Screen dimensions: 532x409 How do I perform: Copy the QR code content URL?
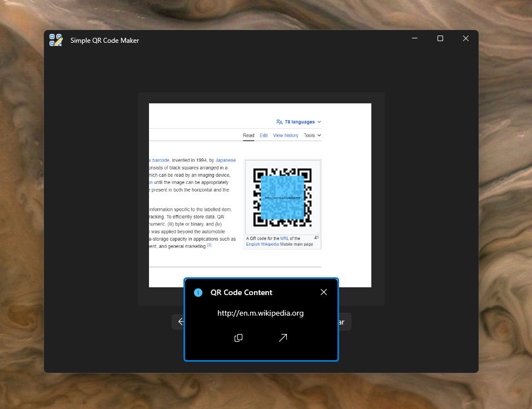pyautogui.click(x=238, y=337)
